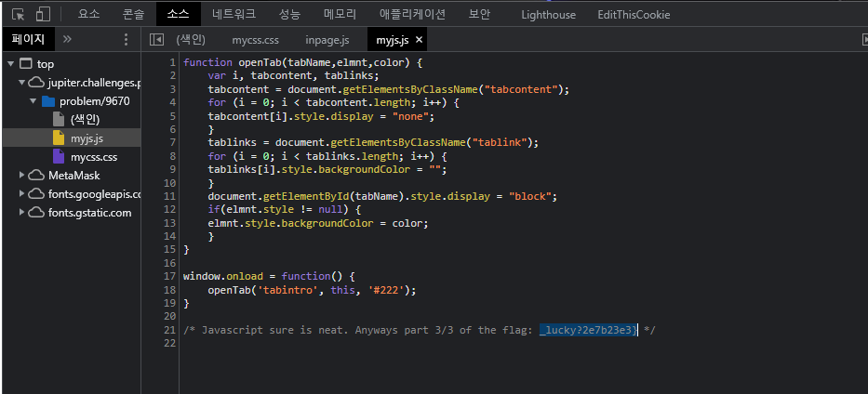Close the myjs.js file tab
The width and height of the screenshot is (868, 394).
tap(419, 40)
